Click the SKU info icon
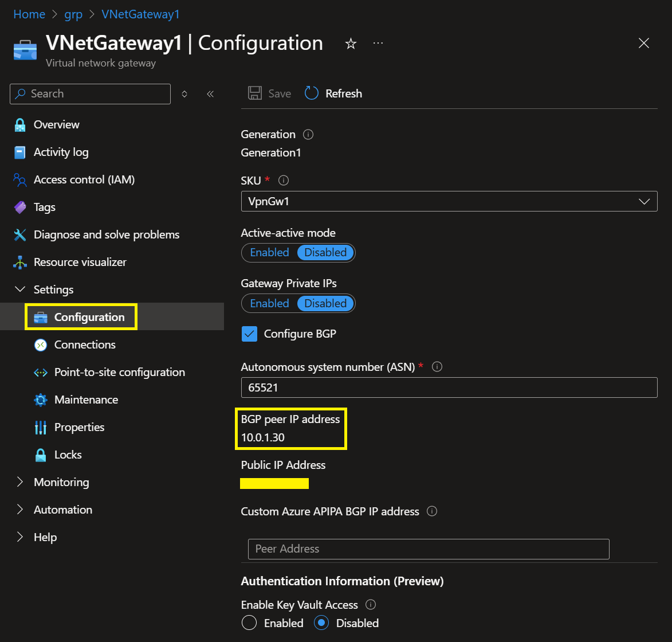 [x=283, y=180]
